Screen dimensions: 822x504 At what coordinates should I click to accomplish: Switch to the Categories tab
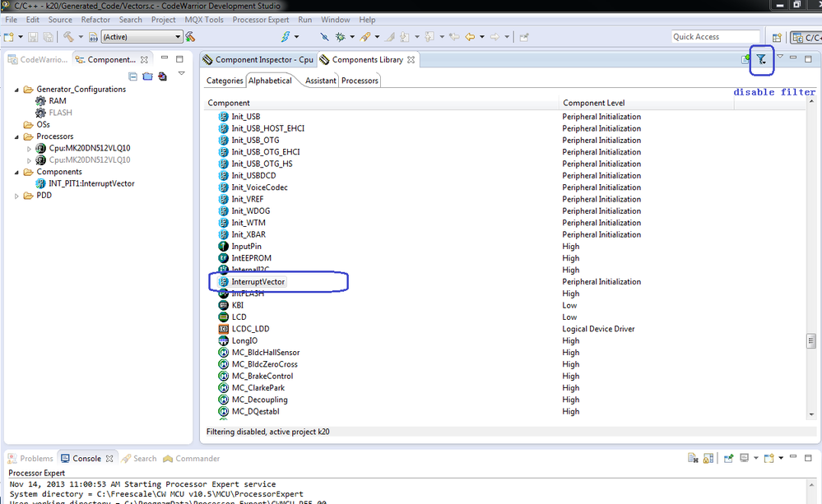point(225,81)
